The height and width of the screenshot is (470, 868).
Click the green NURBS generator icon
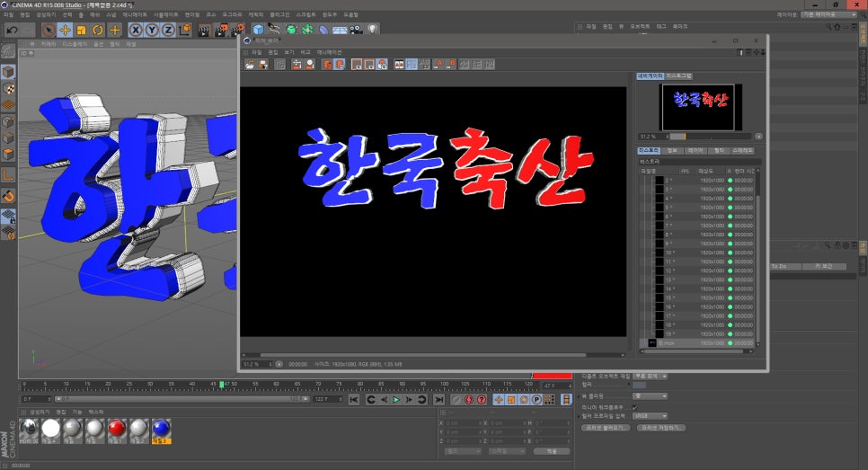click(x=291, y=30)
